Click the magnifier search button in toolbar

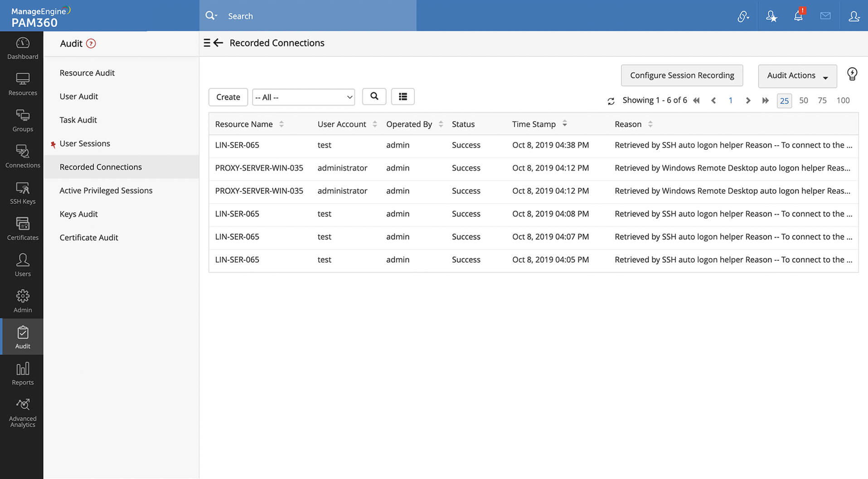374,97
